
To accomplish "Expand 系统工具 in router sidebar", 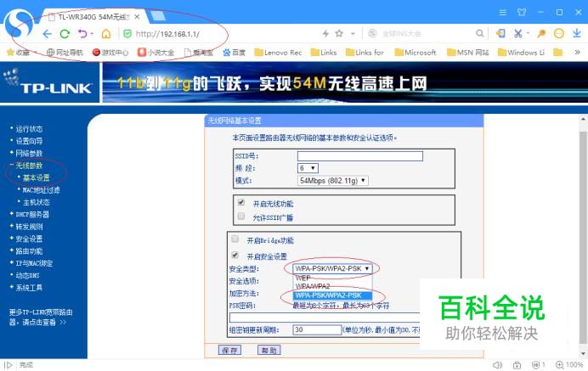I will point(29,288).
